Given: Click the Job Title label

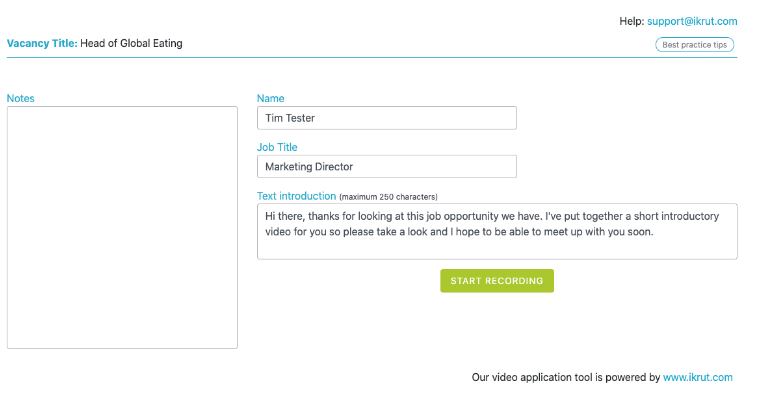Looking at the screenshot, I should 277,147.
